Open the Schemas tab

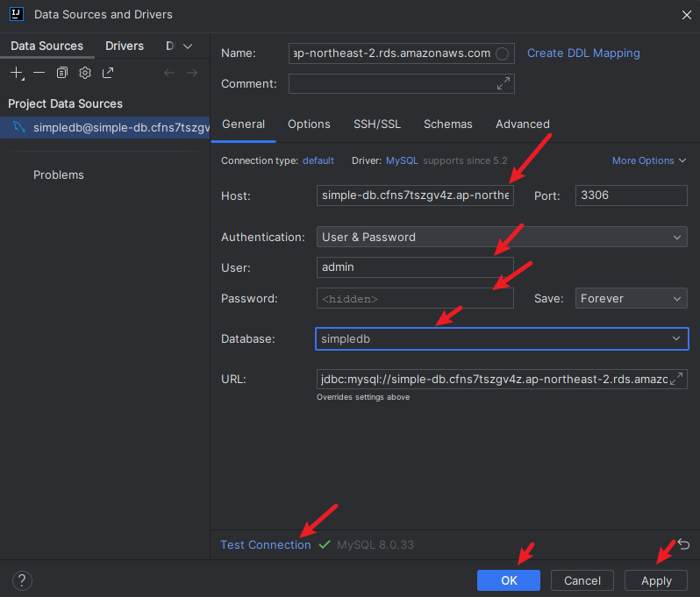[447, 124]
